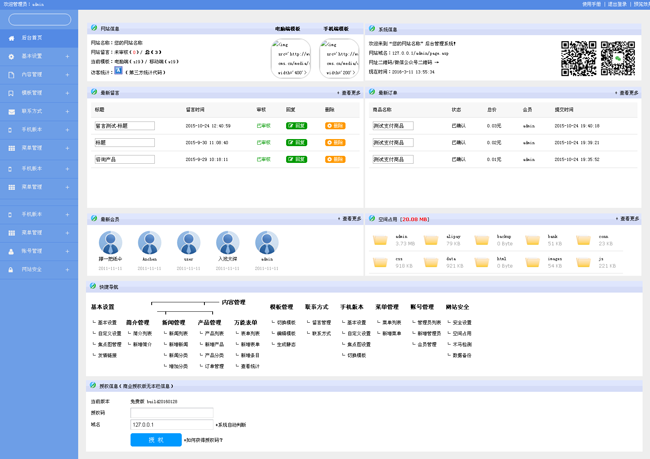This screenshot has width=650, height=459.
Task: Open the alipay folder icon
Action: (x=430, y=240)
